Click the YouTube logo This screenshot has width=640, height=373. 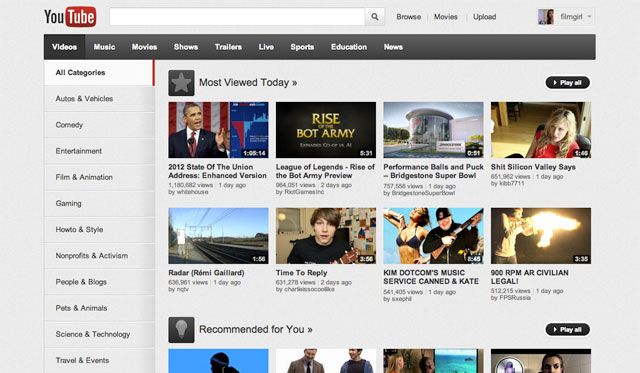click(70, 17)
